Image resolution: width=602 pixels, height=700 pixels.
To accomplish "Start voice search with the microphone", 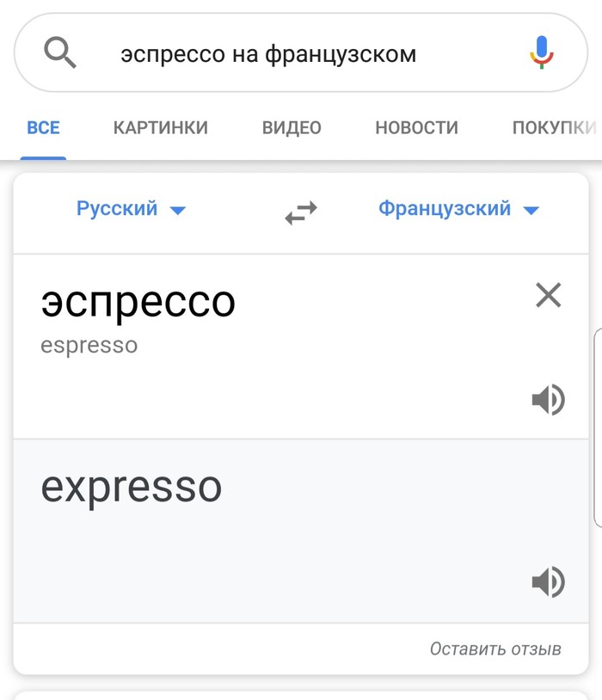I will click(542, 53).
